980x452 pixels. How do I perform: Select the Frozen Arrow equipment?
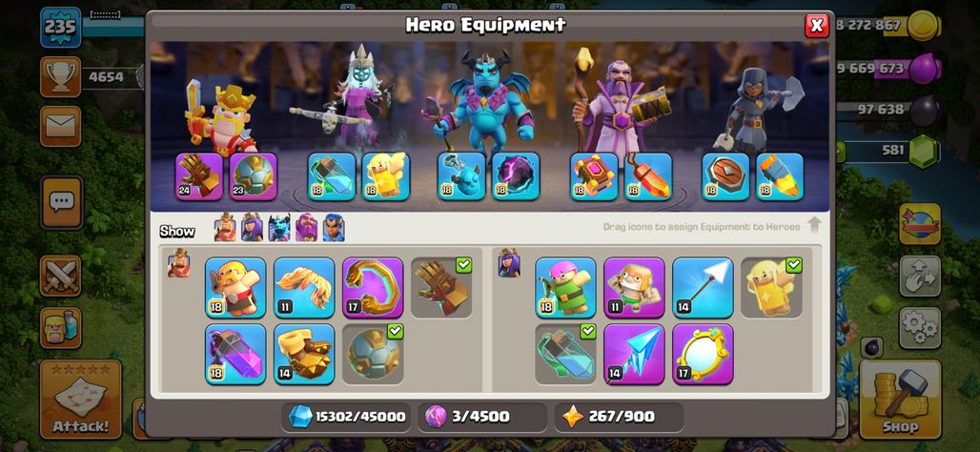click(634, 354)
